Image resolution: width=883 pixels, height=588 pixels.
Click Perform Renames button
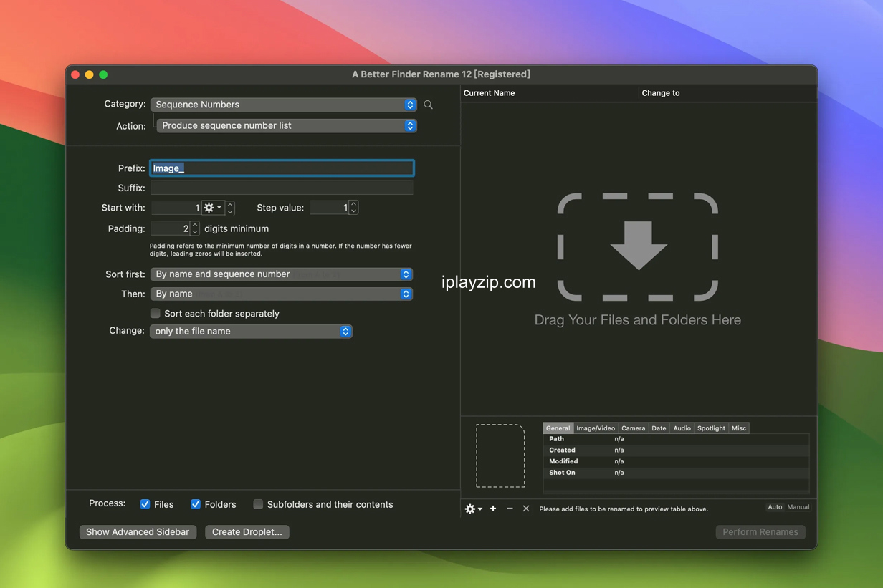[x=760, y=532]
